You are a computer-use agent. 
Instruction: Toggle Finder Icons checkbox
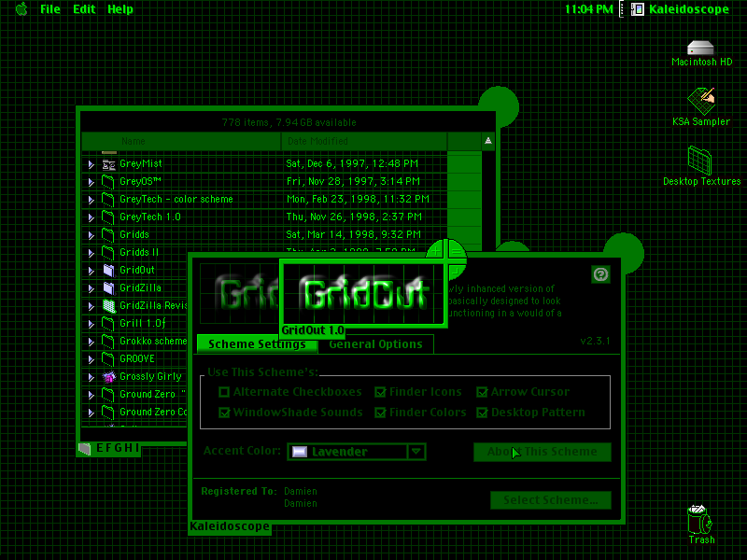(380, 392)
